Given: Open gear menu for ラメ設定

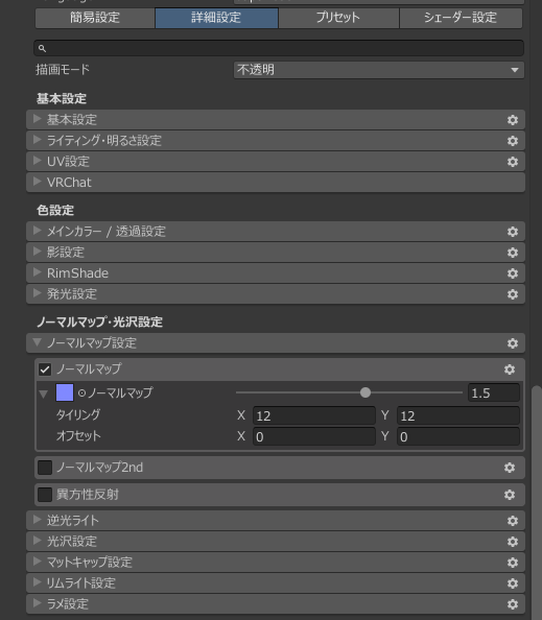Looking at the screenshot, I should (512, 604).
